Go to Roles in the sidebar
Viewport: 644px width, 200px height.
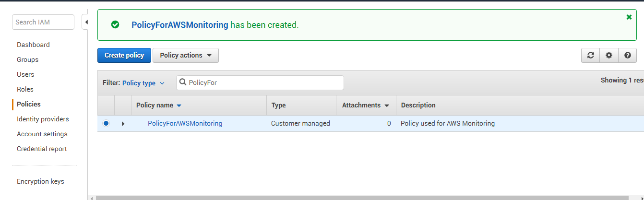[x=25, y=89]
